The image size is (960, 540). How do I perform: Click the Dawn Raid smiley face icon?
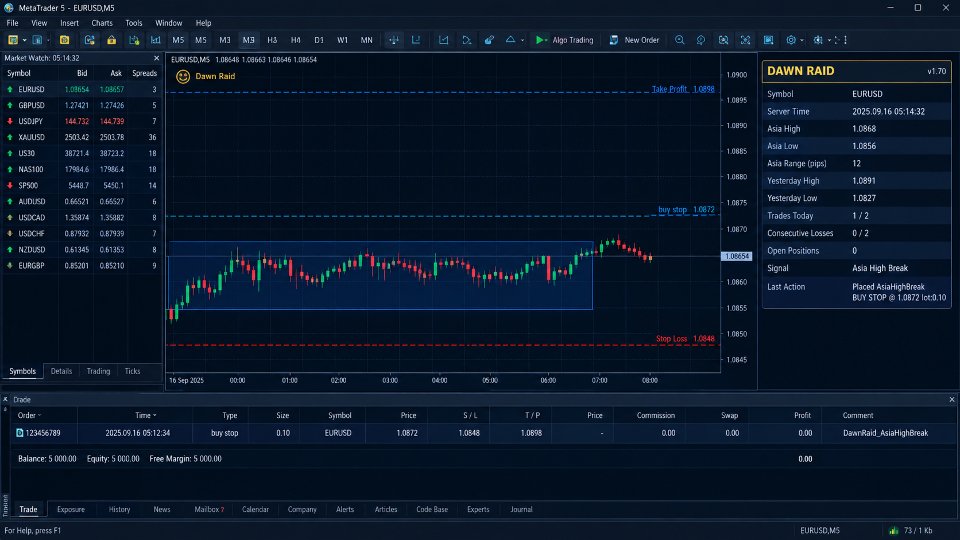pyautogui.click(x=183, y=77)
